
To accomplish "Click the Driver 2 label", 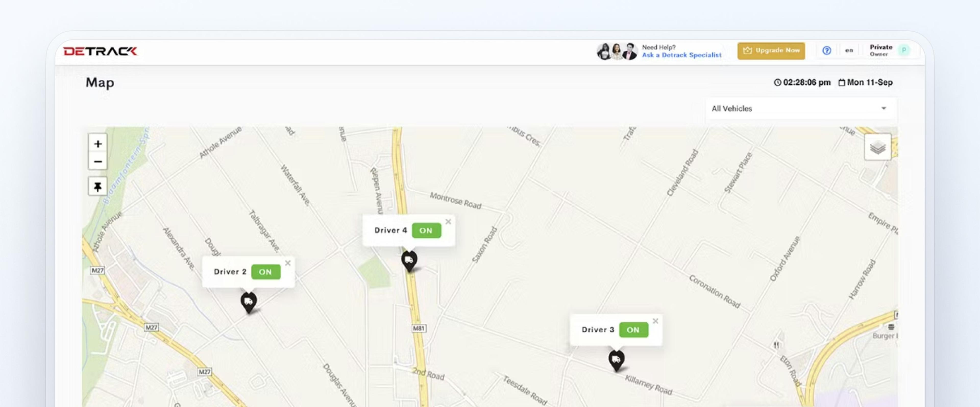I will pos(230,272).
